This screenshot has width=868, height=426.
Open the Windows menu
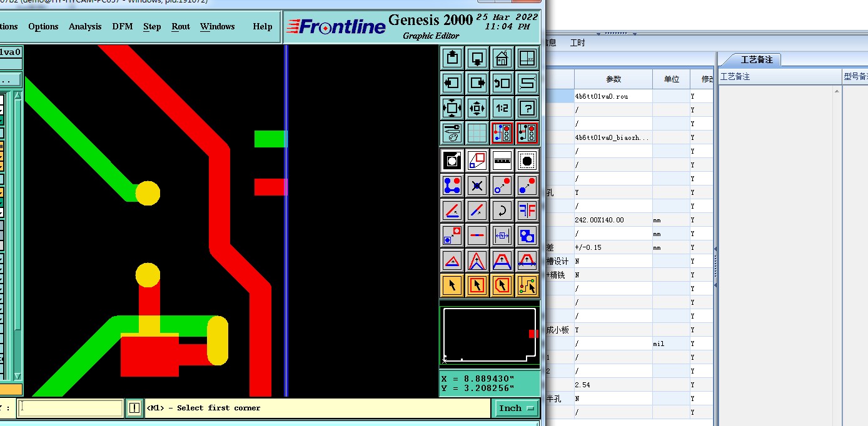coord(218,26)
